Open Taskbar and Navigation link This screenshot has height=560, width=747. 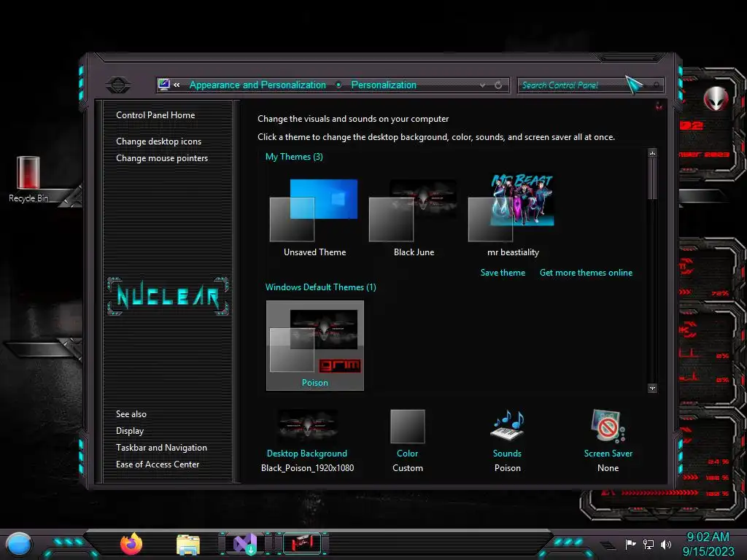point(161,448)
